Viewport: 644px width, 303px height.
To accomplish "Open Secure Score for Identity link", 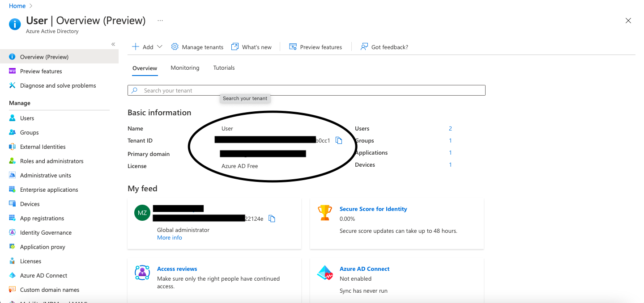I will [x=373, y=209].
